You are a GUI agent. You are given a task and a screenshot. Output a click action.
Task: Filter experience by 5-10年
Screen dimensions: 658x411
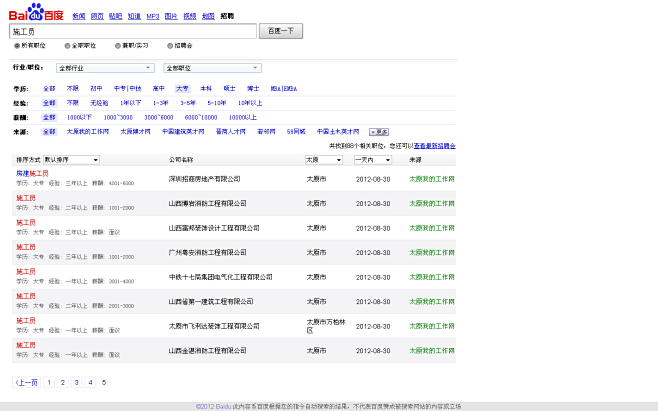coord(217,103)
